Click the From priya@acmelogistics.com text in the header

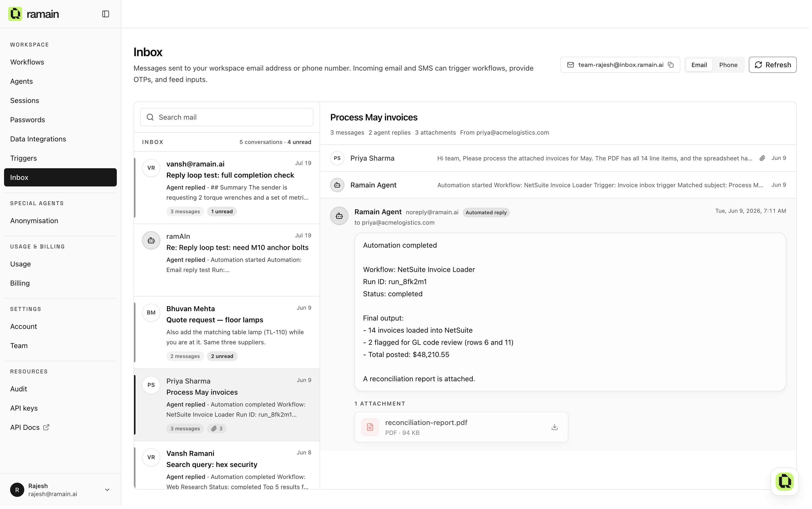(x=505, y=133)
